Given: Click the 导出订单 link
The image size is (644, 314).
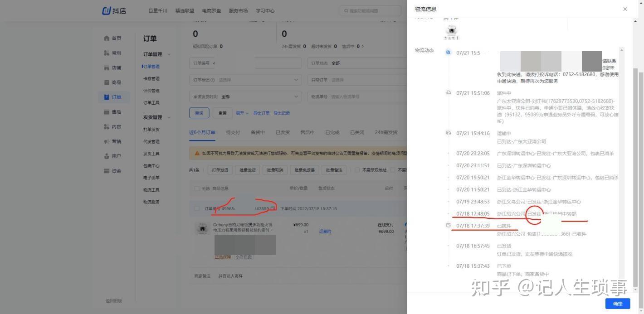Looking at the screenshot, I should pyautogui.click(x=261, y=113).
